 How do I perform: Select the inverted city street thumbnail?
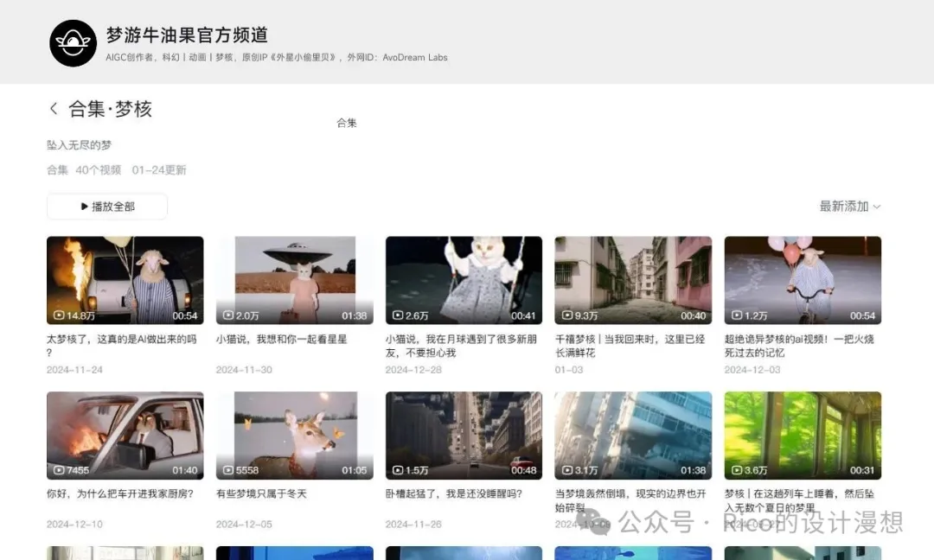(x=464, y=435)
